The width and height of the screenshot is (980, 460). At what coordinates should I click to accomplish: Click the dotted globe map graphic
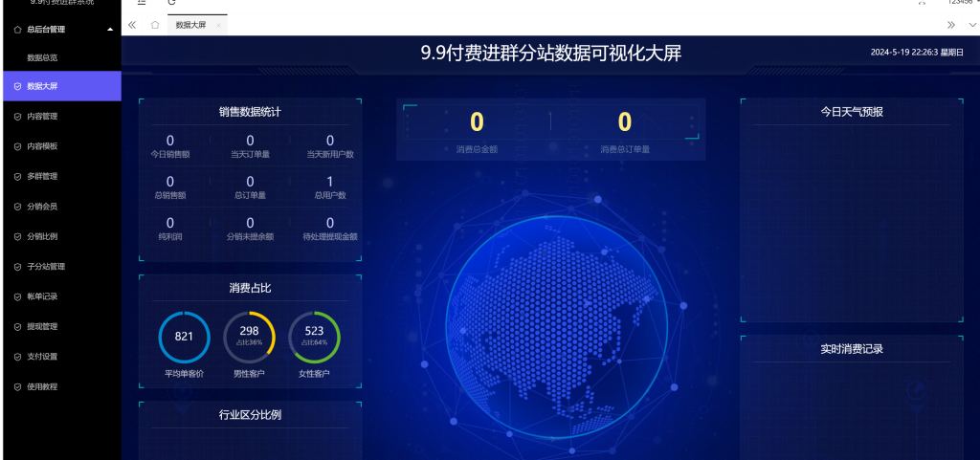pyautogui.click(x=556, y=327)
